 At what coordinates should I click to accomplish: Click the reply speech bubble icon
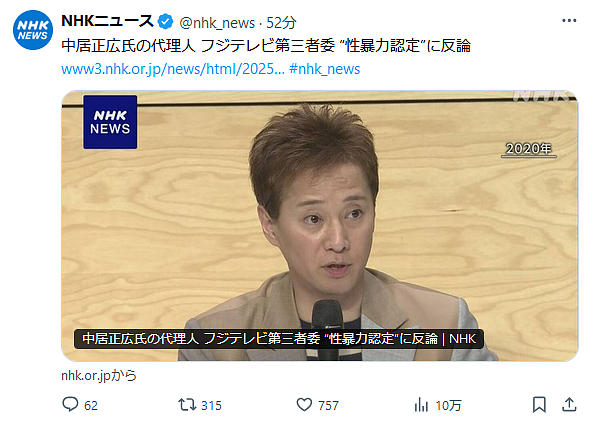click(70, 404)
